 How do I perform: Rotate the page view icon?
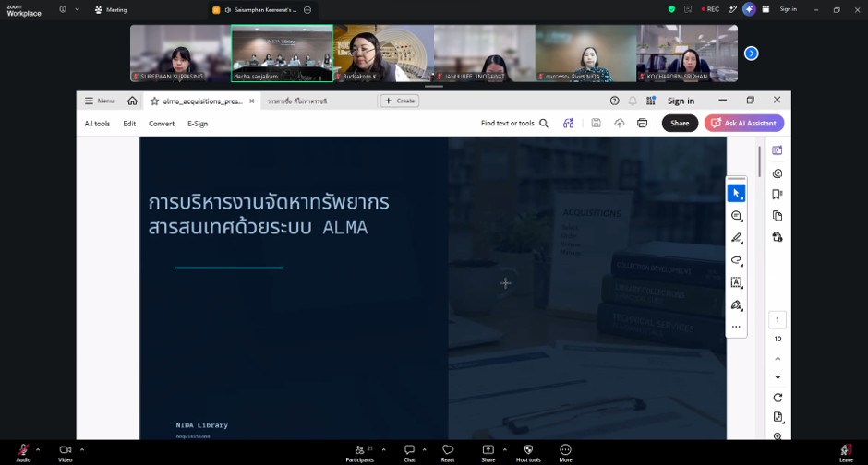778,398
